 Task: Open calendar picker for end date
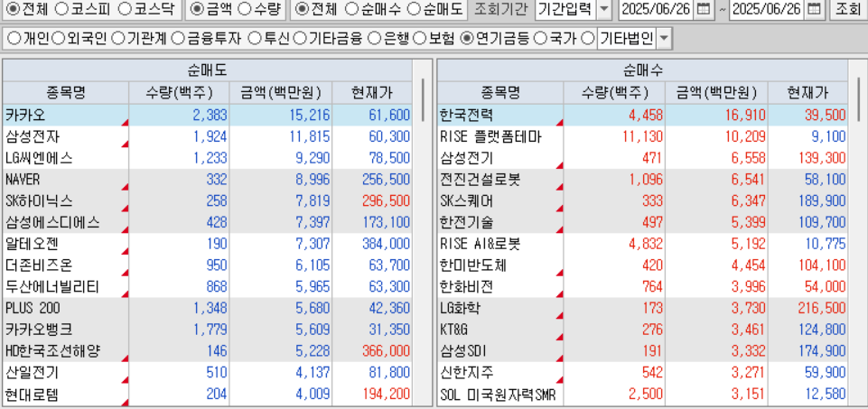pos(813,9)
